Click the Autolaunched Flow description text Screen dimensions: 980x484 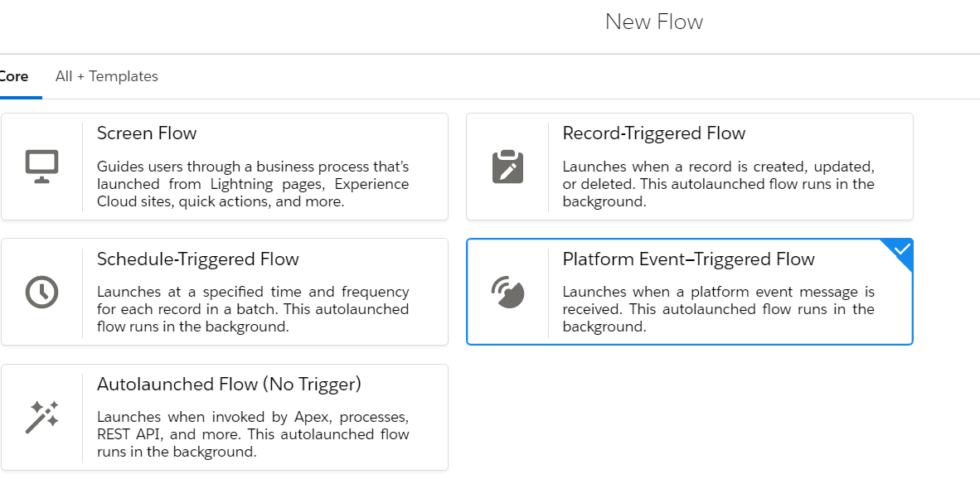[x=253, y=434]
